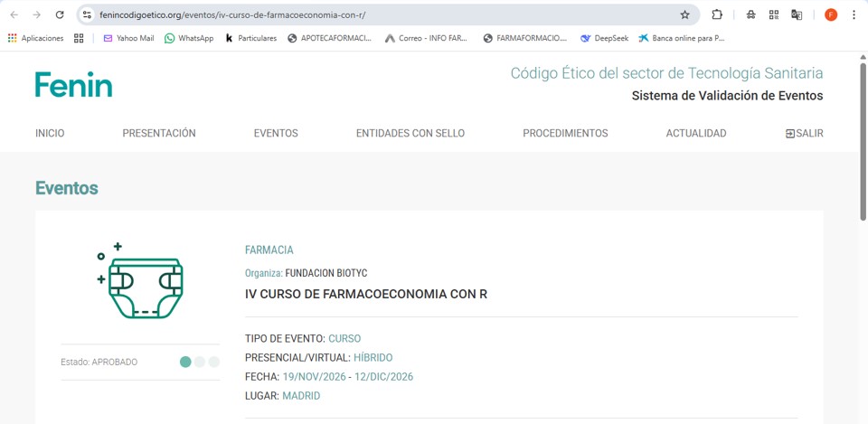Click the URL address field
868x424 pixels.
click(x=380, y=14)
